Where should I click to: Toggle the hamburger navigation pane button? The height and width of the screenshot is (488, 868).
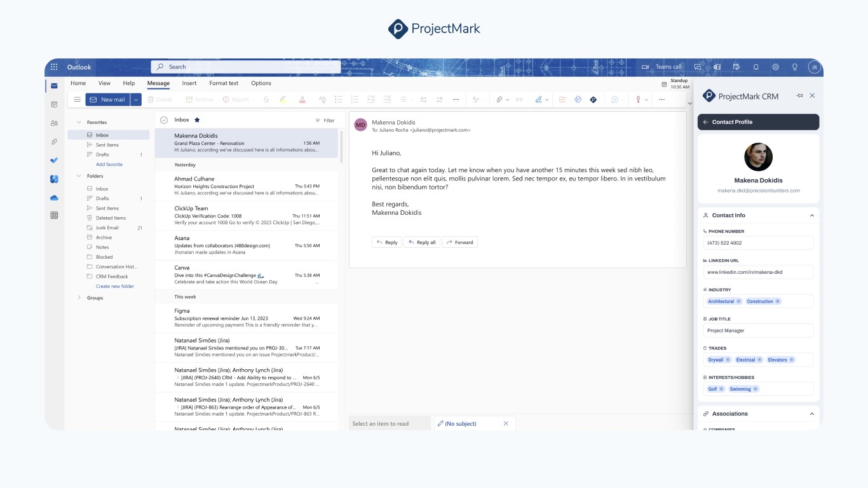78,100
